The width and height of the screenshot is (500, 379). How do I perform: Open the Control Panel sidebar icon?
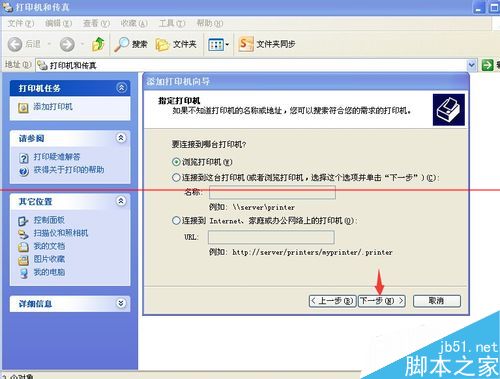[x=23, y=221]
